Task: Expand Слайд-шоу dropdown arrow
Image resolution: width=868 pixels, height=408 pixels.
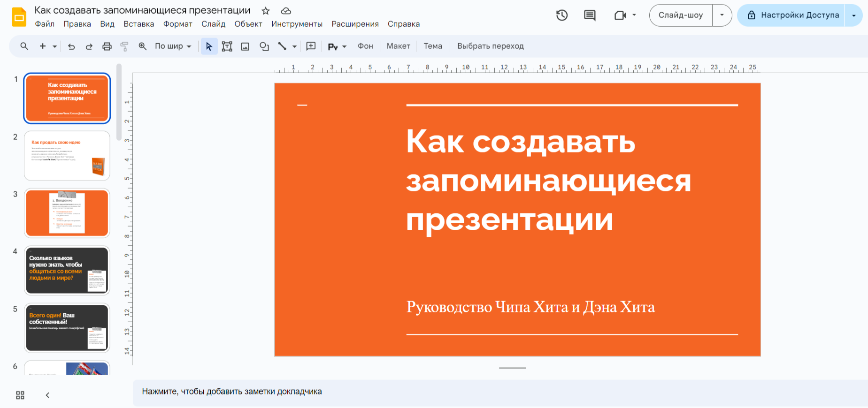Action: [722, 15]
